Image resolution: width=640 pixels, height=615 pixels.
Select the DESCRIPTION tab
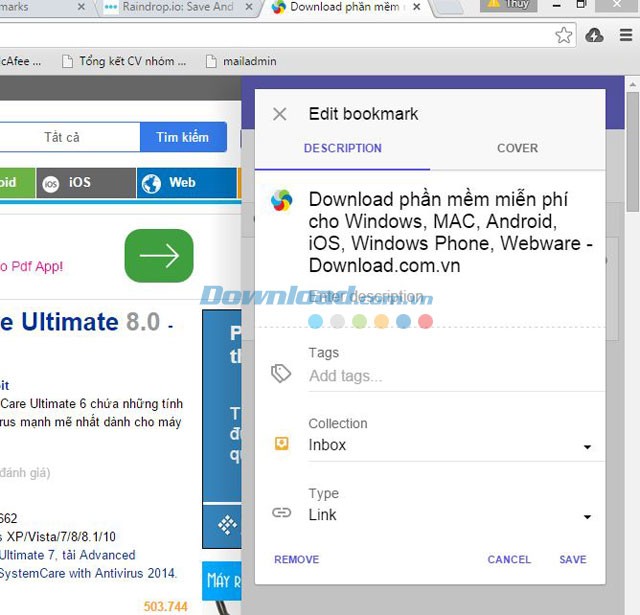[x=343, y=148]
